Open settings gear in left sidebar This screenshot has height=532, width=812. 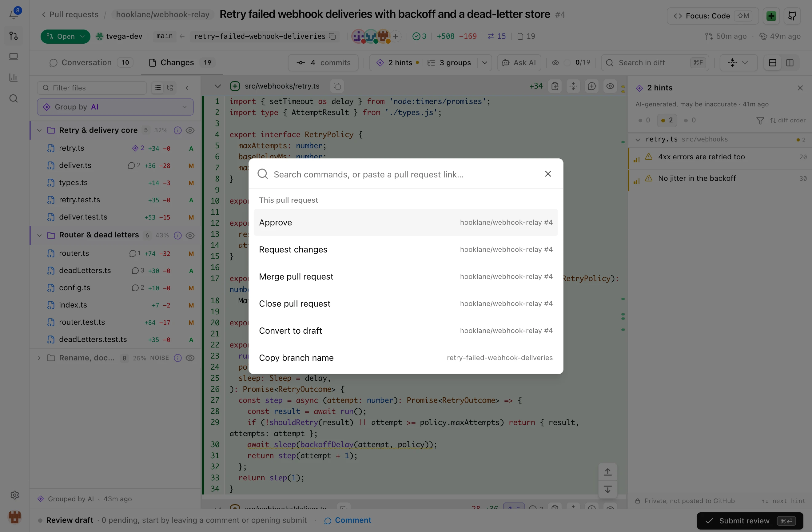click(14, 495)
